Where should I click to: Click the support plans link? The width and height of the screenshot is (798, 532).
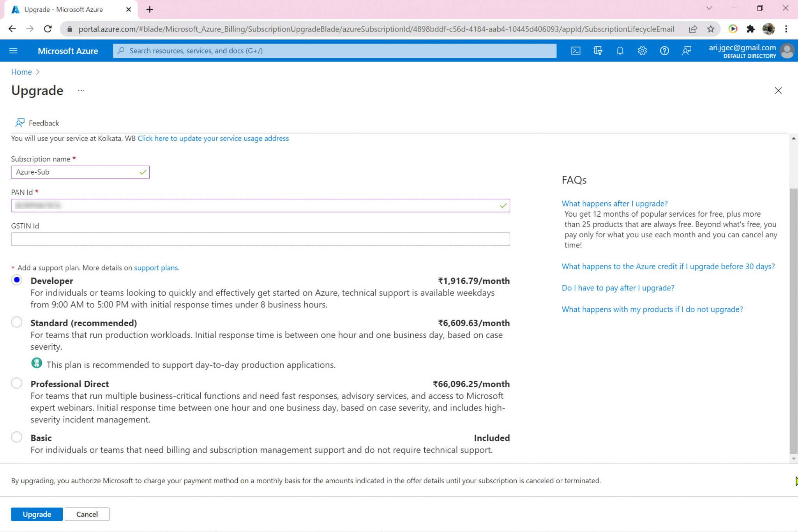[156, 268]
